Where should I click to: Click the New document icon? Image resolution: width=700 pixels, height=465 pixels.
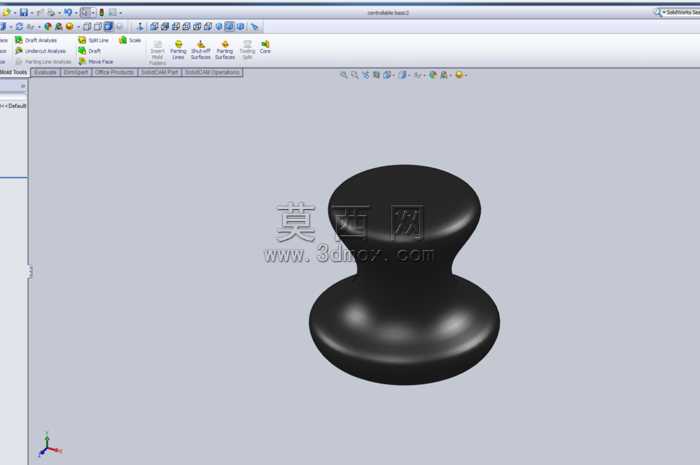(x=6, y=12)
